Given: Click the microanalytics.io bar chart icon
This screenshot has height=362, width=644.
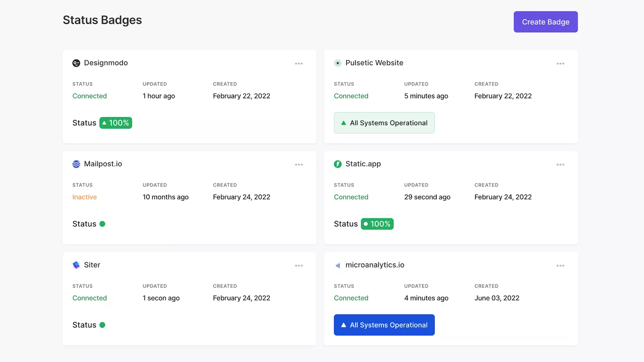Looking at the screenshot, I should [x=338, y=265].
